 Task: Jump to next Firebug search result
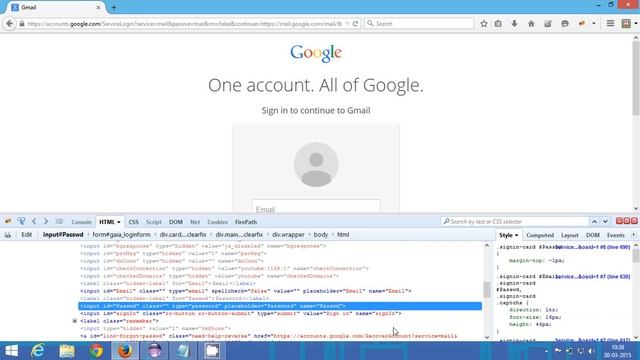[605, 221]
